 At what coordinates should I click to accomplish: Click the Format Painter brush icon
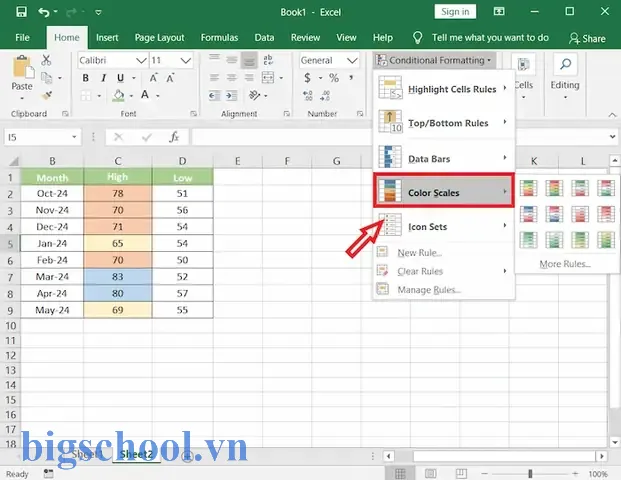(46, 95)
